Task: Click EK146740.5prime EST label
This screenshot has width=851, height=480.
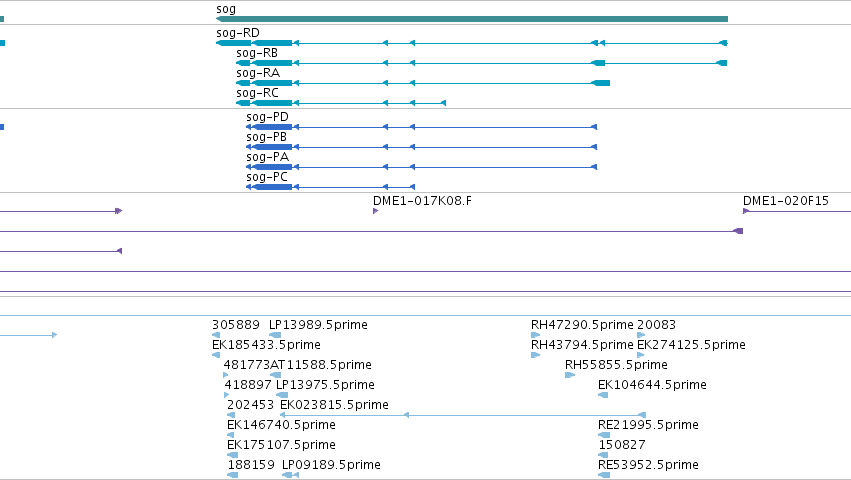Action: click(281, 425)
